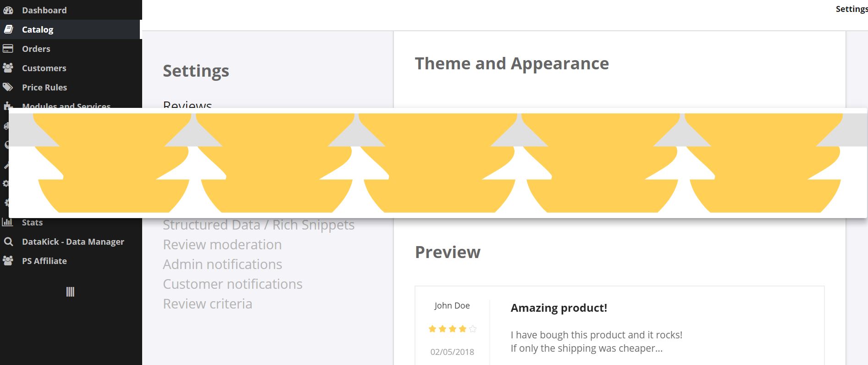868x365 pixels.
Task: Click the PS Affiliate people icon
Action: [8, 261]
